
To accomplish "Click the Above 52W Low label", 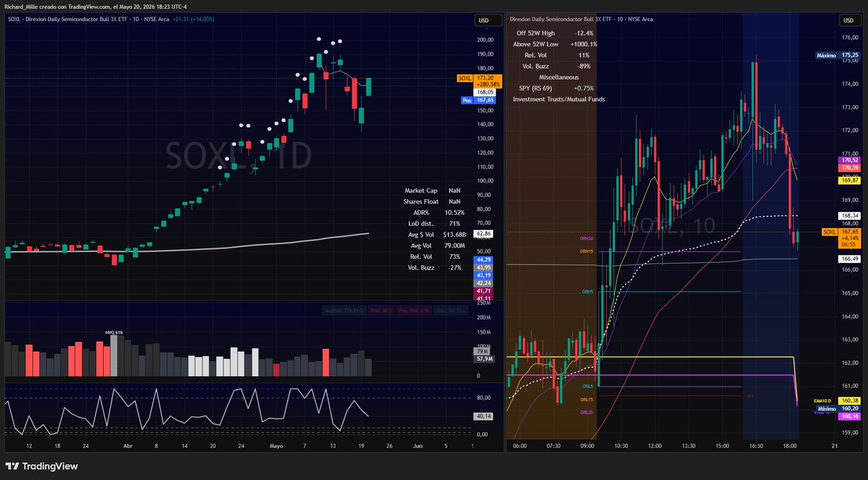I will click(x=536, y=44).
